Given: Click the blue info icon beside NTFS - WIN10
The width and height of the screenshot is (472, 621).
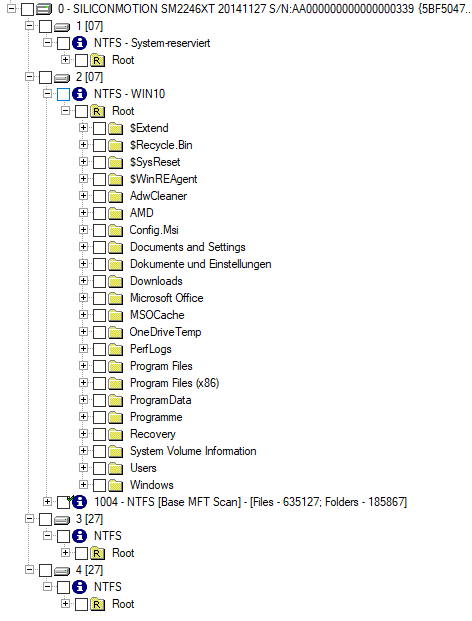Looking at the screenshot, I should [80, 94].
